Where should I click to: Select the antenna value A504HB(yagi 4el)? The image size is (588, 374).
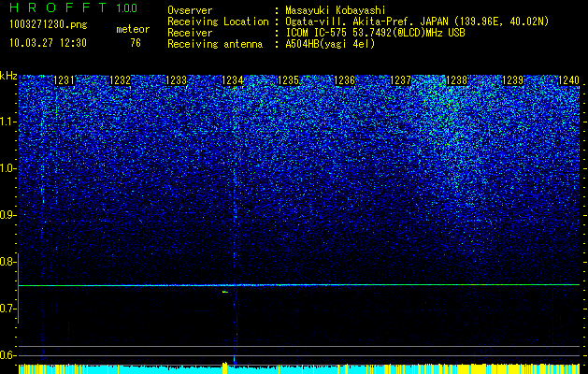(330, 44)
